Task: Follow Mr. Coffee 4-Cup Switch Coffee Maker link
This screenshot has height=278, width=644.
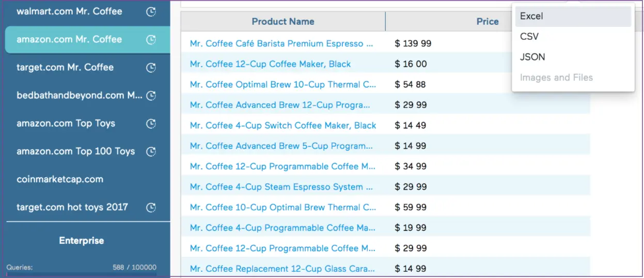Action: pos(283,126)
